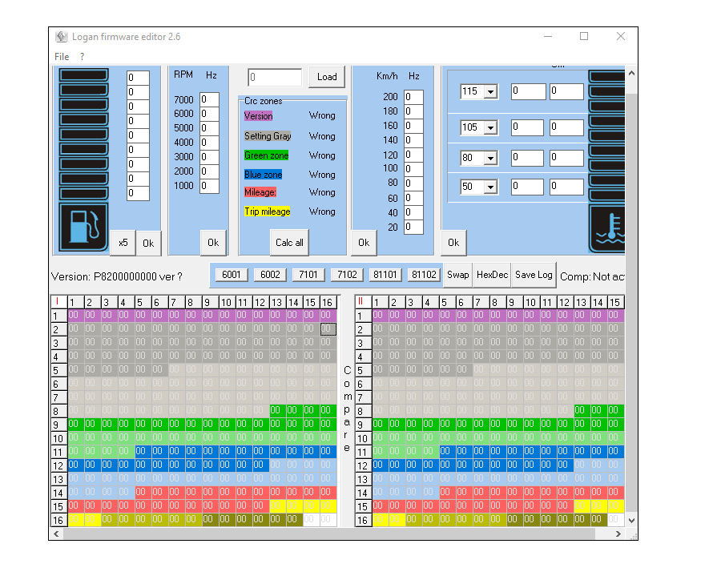Focus the Hz field for 2000 RPM
Viewport: 721px width, 588px height.
click(x=209, y=171)
